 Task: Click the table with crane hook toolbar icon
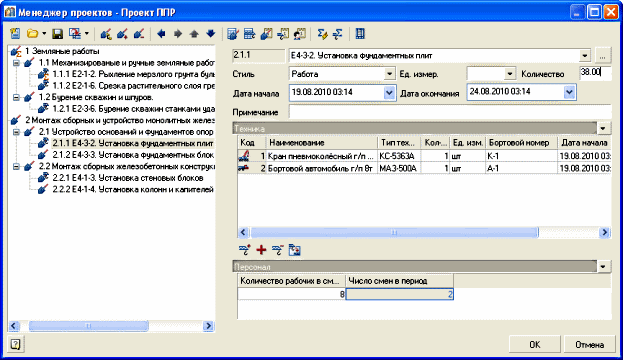249,34
